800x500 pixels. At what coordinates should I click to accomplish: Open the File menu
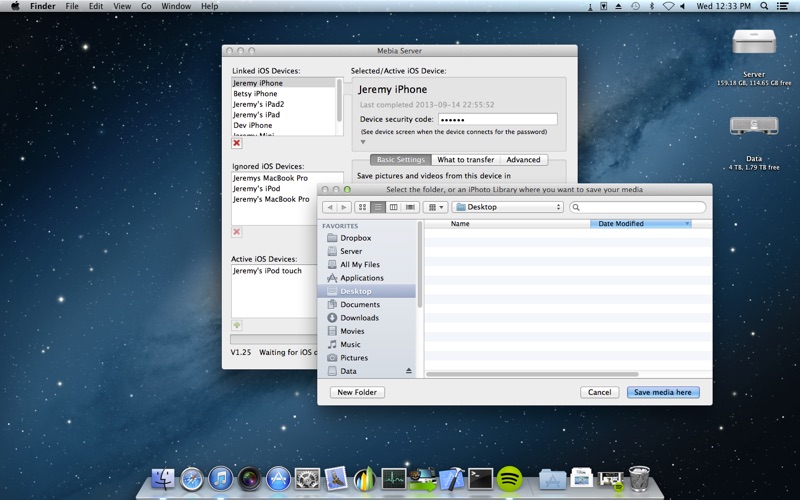(x=72, y=6)
